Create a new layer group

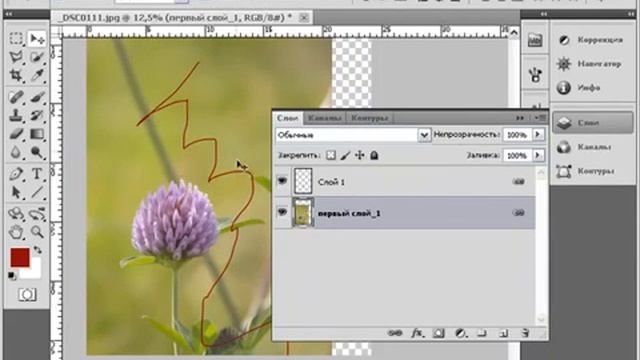(482, 333)
